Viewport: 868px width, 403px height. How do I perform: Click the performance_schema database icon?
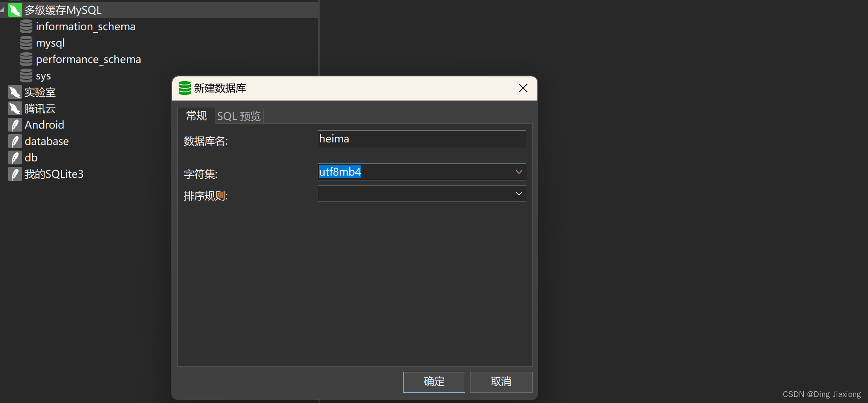click(26, 59)
